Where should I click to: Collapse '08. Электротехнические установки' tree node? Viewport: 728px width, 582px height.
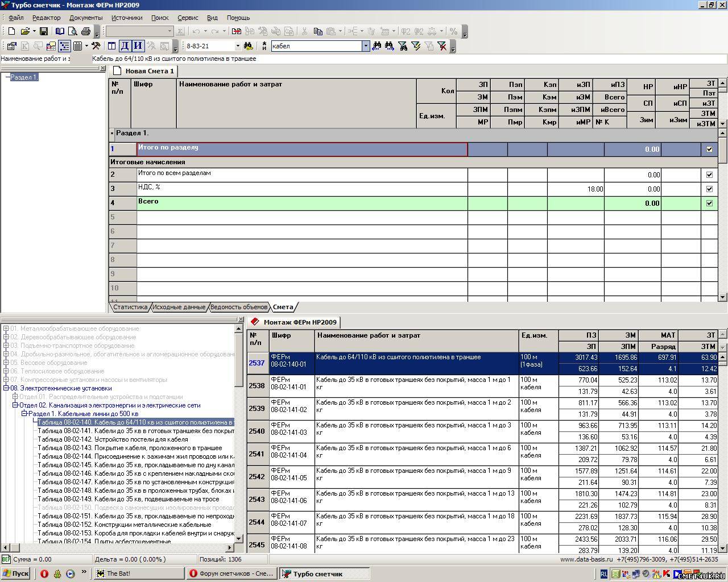6,388
